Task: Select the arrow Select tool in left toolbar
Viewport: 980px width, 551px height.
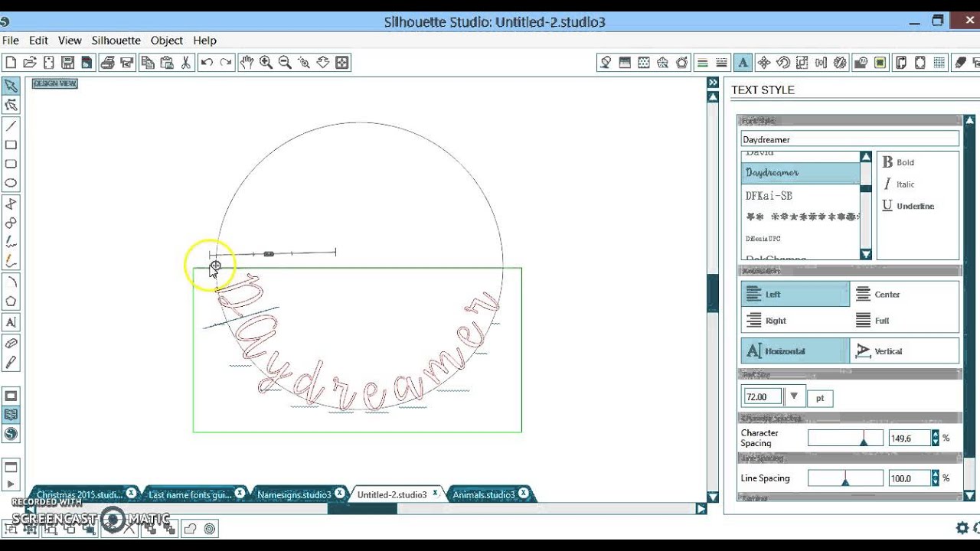Action: (x=11, y=86)
